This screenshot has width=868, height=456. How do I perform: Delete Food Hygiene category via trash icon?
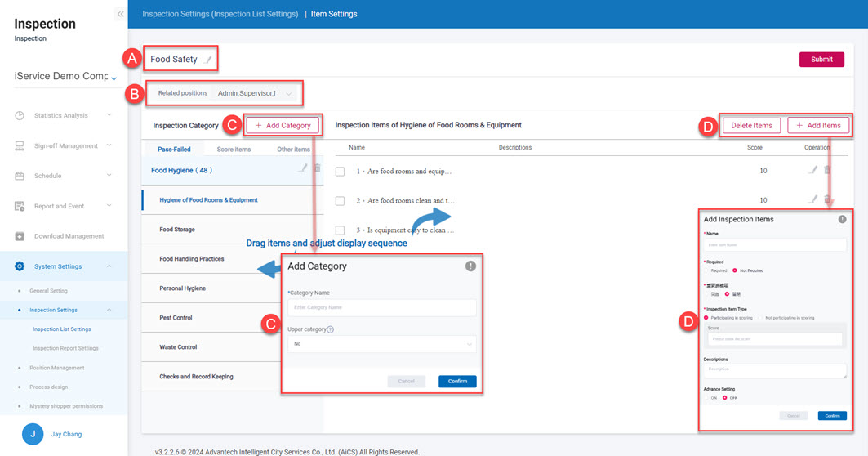318,168
